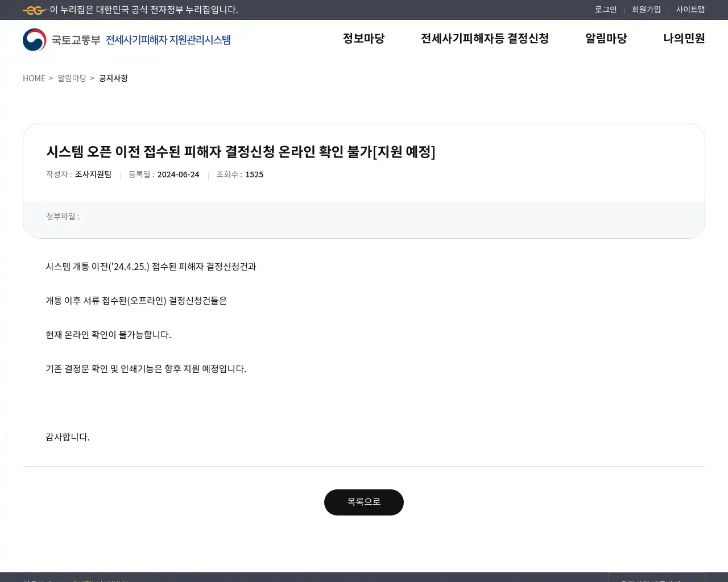Click the line starting 개통 이후 서류
Viewport: 728px width, 582px height.
[x=136, y=301]
